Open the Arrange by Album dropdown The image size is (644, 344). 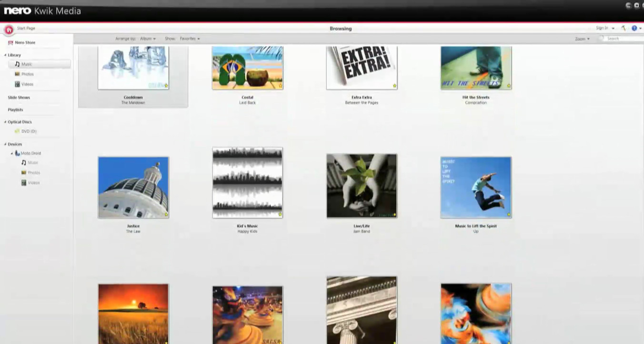click(148, 39)
